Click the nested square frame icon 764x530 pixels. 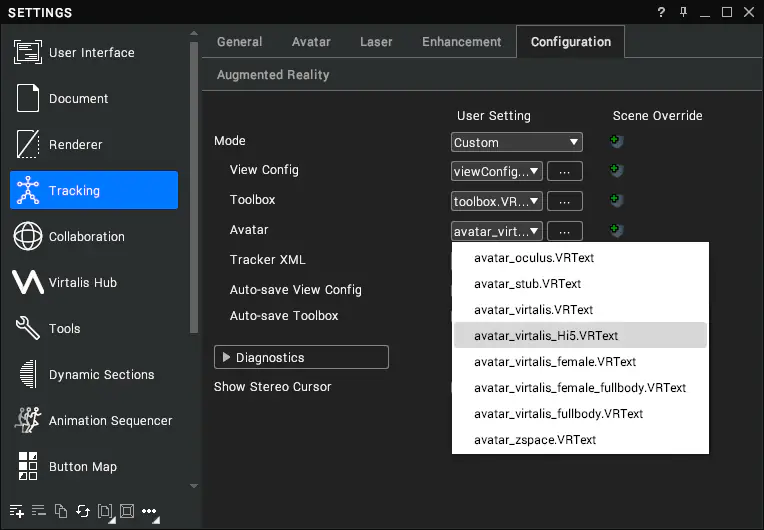pyautogui.click(x=127, y=511)
